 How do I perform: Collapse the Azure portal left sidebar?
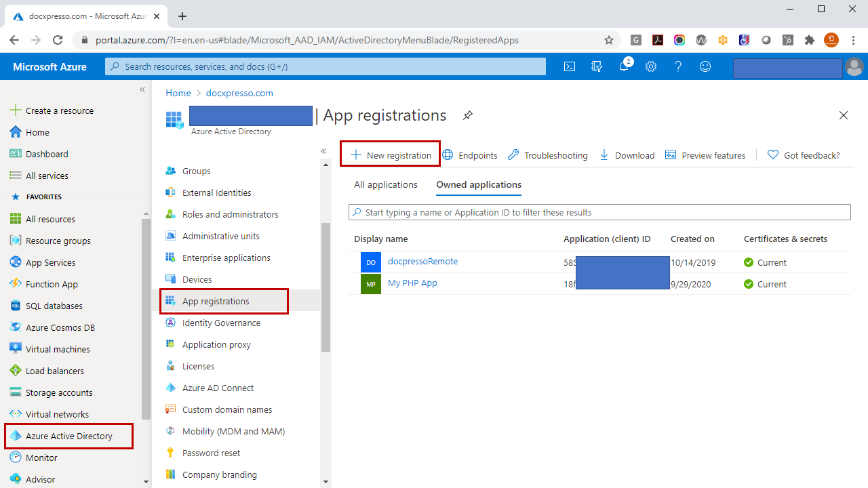(x=142, y=89)
